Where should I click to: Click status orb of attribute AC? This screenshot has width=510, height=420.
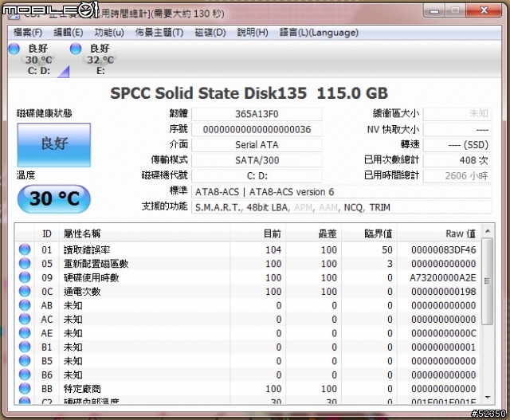pyautogui.click(x=25, y=319)
